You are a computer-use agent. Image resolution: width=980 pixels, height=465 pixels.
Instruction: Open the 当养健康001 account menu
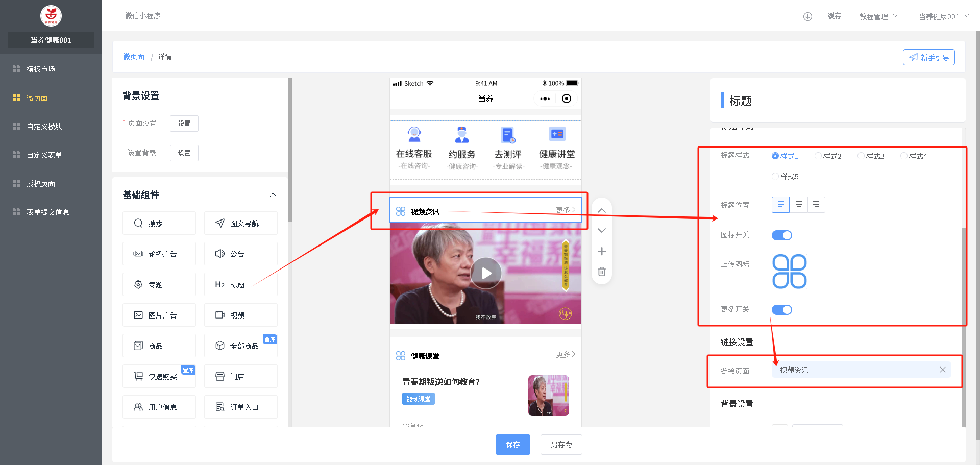943,16
